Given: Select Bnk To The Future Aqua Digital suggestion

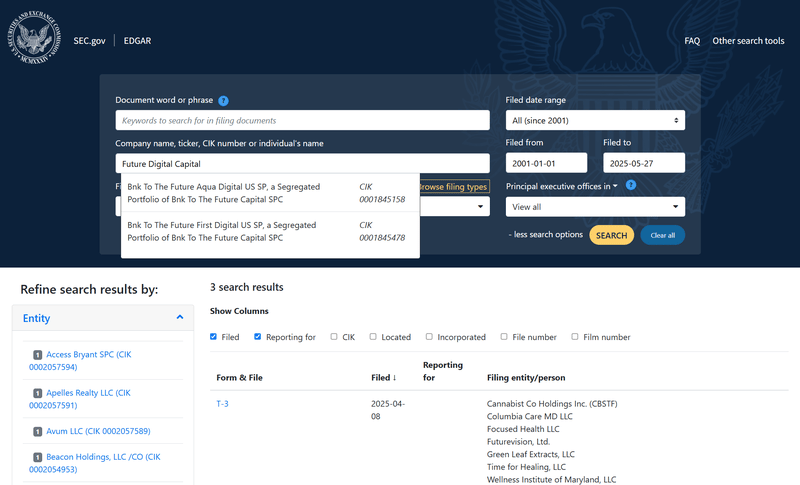Looking at the screenshot, I should (x=270, y=193).
